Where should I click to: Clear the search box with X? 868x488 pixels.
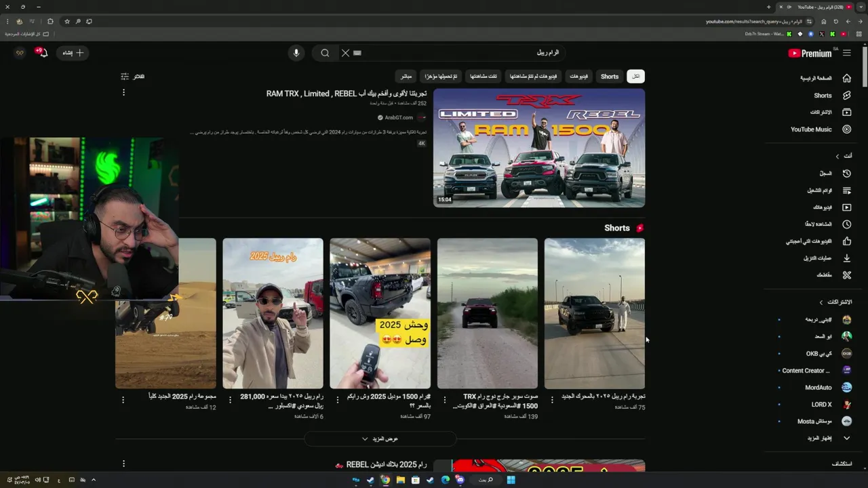[345, 53]
